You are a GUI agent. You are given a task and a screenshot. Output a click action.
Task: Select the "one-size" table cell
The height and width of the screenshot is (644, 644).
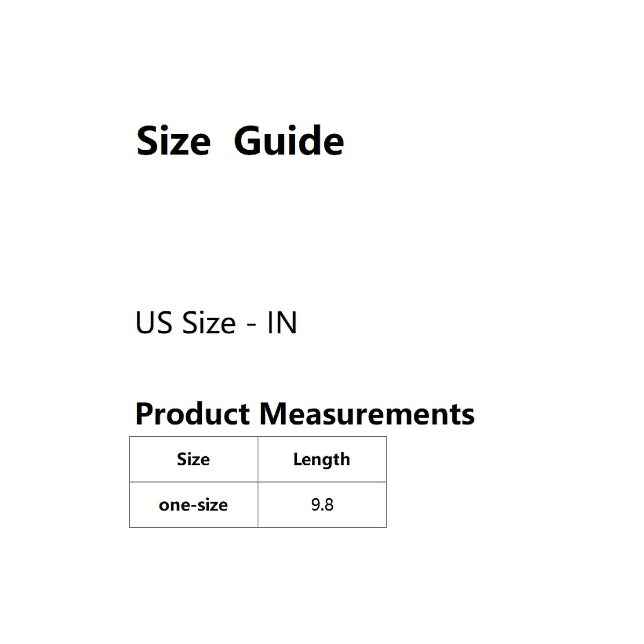pos(193,505)
